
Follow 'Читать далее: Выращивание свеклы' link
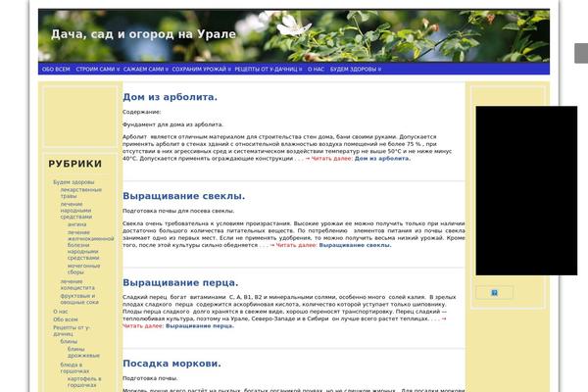333,245
